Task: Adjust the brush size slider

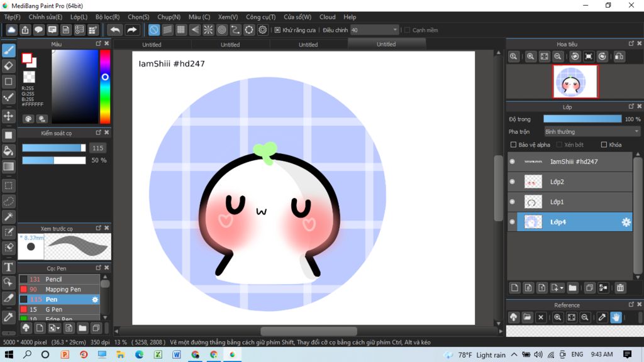Action: (54, 148)
